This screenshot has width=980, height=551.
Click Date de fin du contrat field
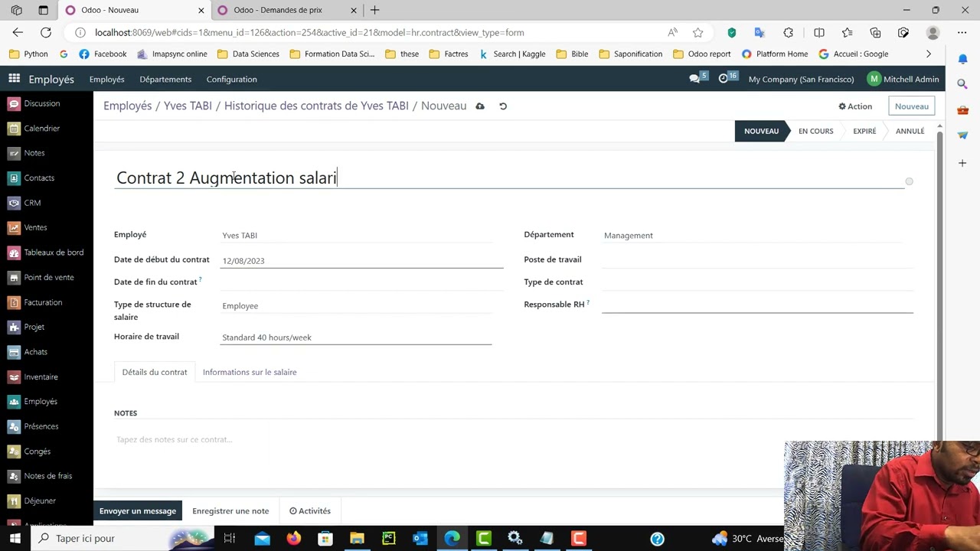tap(361, 282)
